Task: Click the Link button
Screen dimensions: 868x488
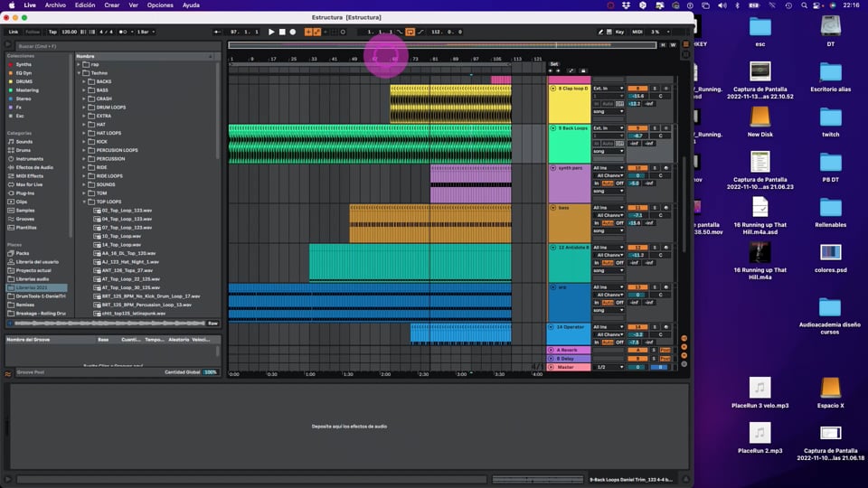Action: click(14, 33)
